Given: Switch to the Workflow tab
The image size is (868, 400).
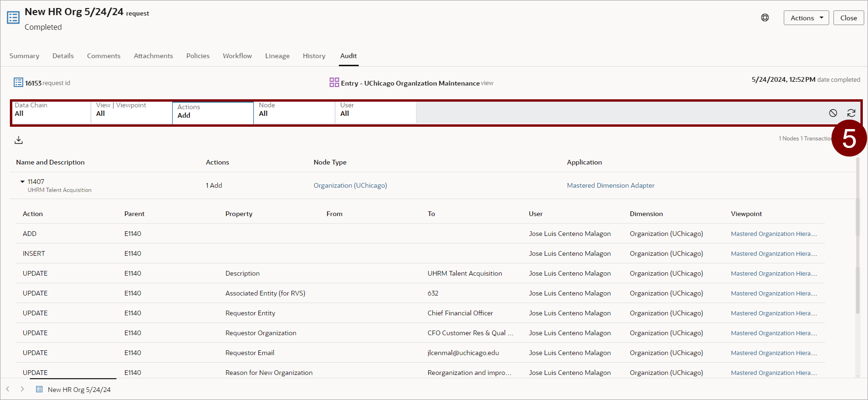Looking at the screenshot, I should point(237,56).
